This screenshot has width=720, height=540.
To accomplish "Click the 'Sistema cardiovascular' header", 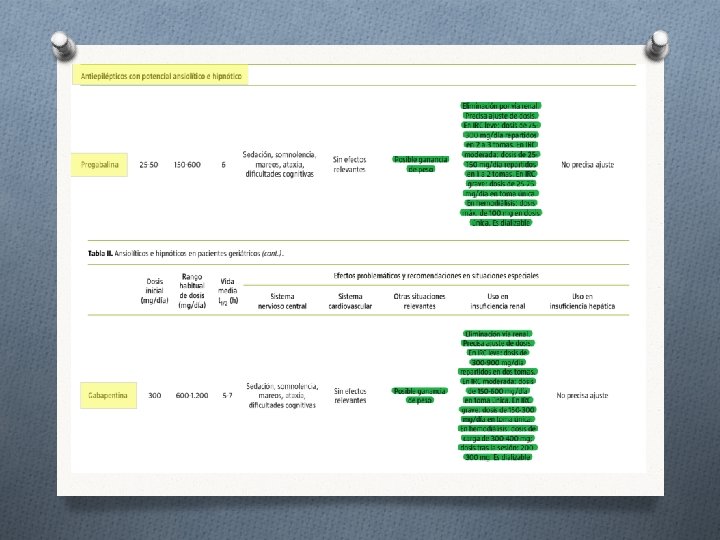I will point(350,301).
